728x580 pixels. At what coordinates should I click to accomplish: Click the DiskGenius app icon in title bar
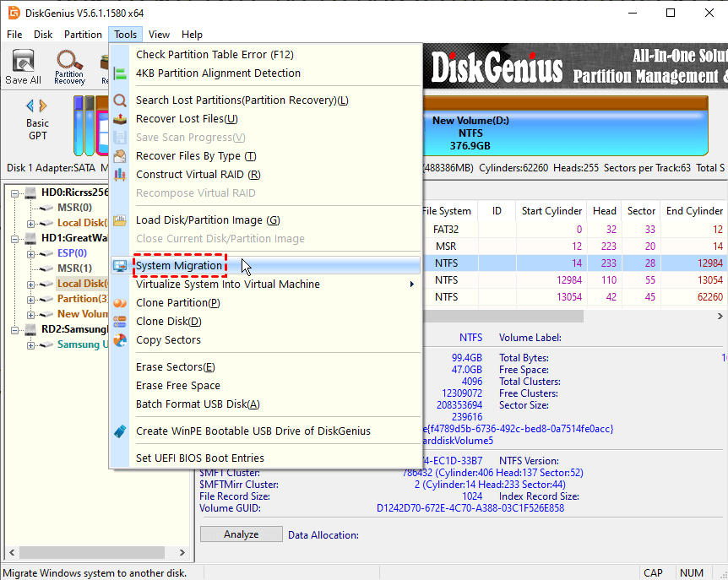(14, 13)
